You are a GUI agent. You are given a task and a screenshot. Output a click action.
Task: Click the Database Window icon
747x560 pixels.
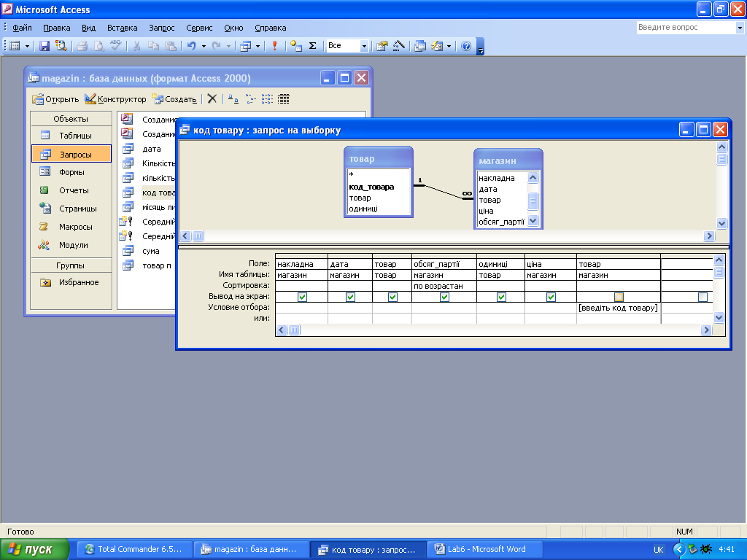click(419, 46)
